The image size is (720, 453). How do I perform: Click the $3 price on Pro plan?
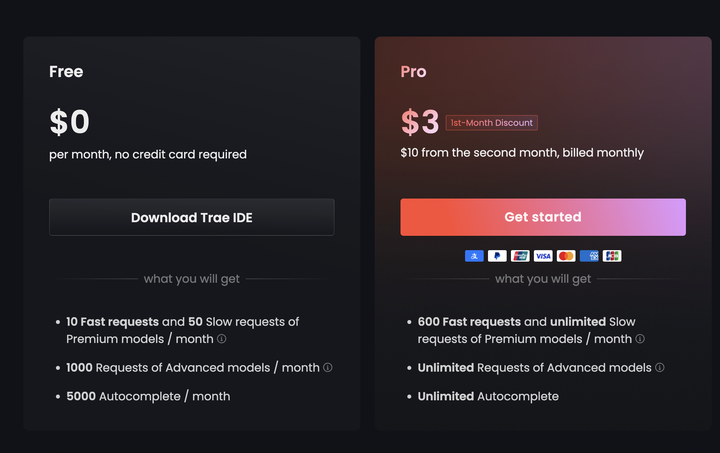(x=420, y=122)
